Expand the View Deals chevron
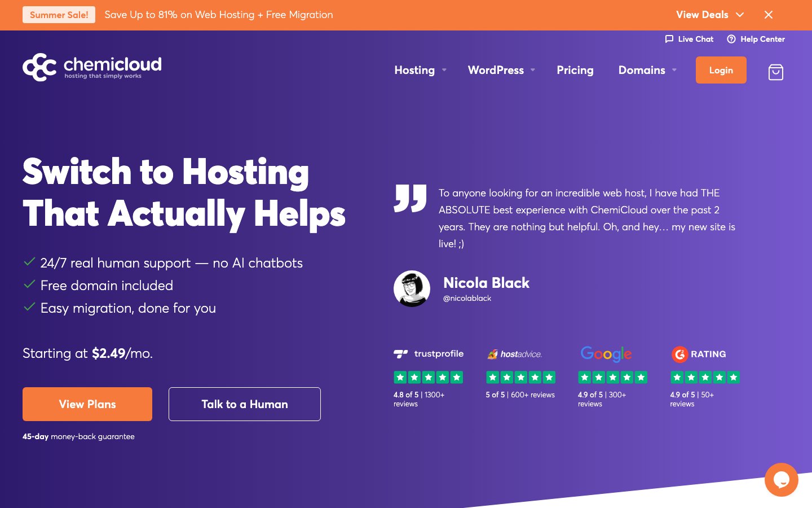 [x=740, y=15]
